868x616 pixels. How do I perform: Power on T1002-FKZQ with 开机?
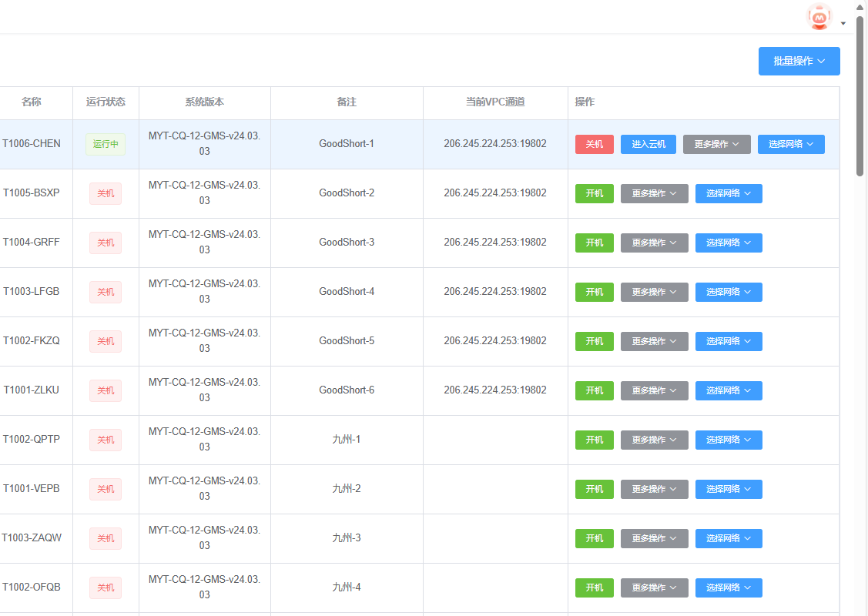(x=594, y=341)
